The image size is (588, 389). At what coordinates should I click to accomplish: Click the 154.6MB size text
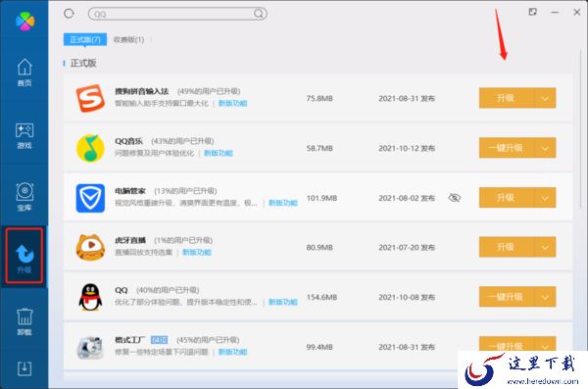321,297
